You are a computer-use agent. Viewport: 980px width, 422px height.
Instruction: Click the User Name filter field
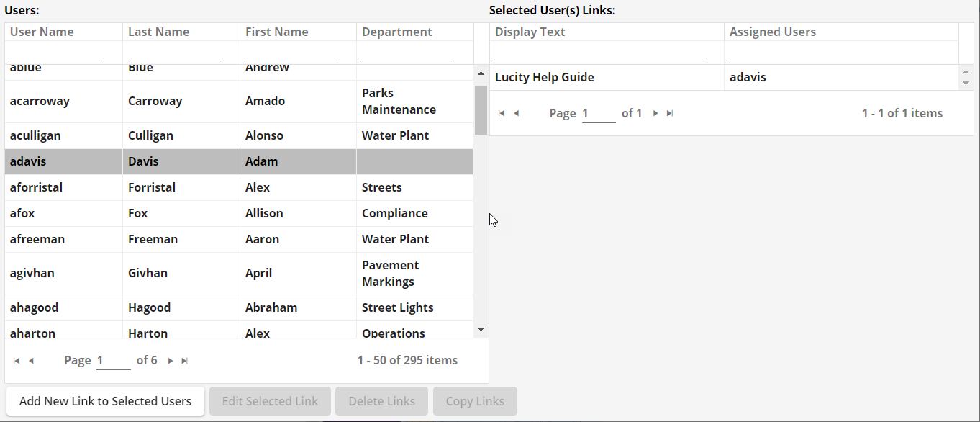(x=56, y=55)
